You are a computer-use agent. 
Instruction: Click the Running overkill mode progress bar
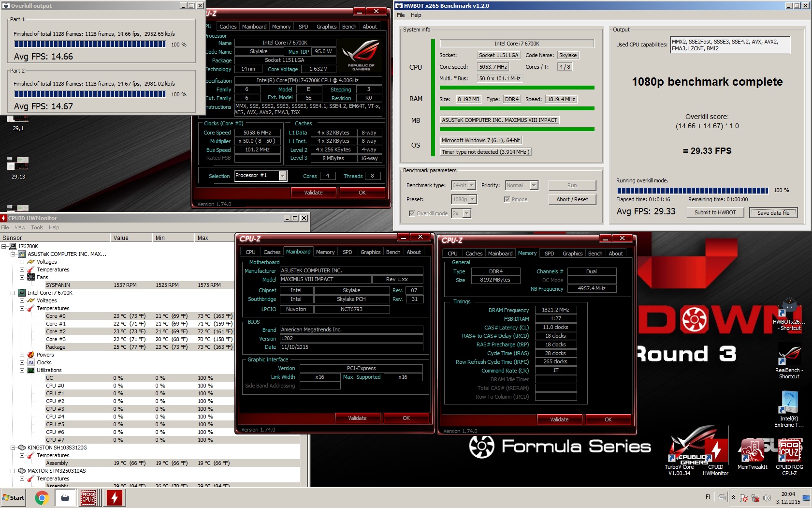pos(693,190)
